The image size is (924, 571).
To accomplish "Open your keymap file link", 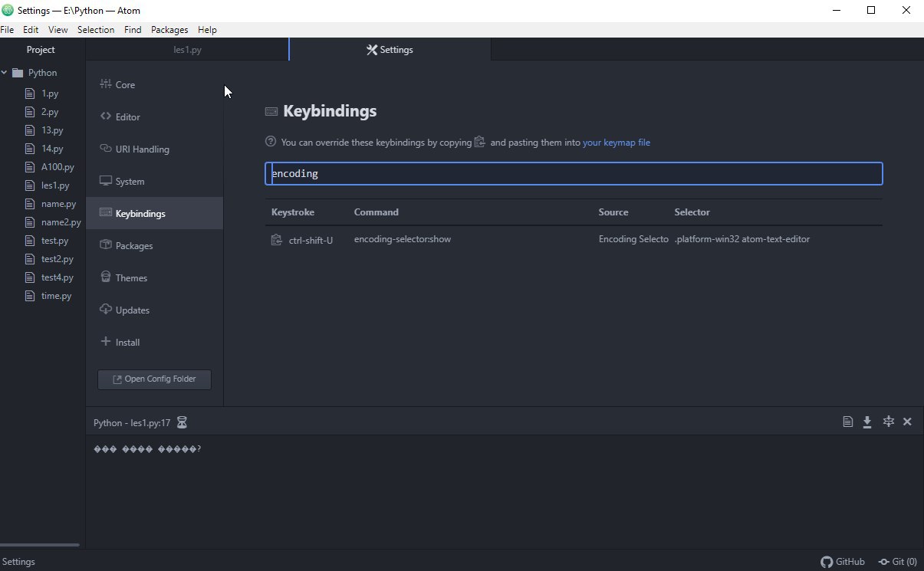I will 617,143.
